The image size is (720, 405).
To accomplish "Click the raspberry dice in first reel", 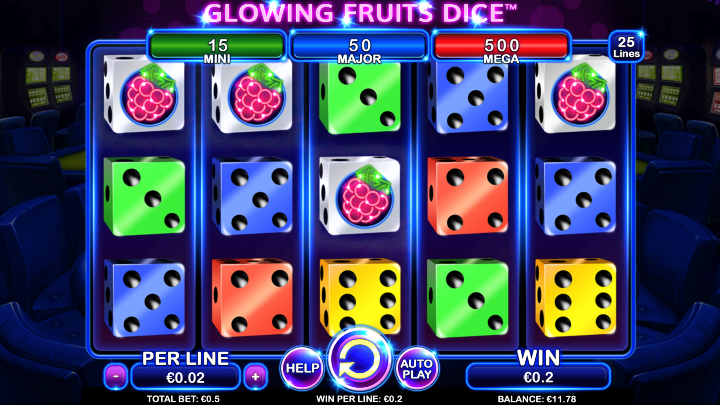I will [x=144, y=94].
